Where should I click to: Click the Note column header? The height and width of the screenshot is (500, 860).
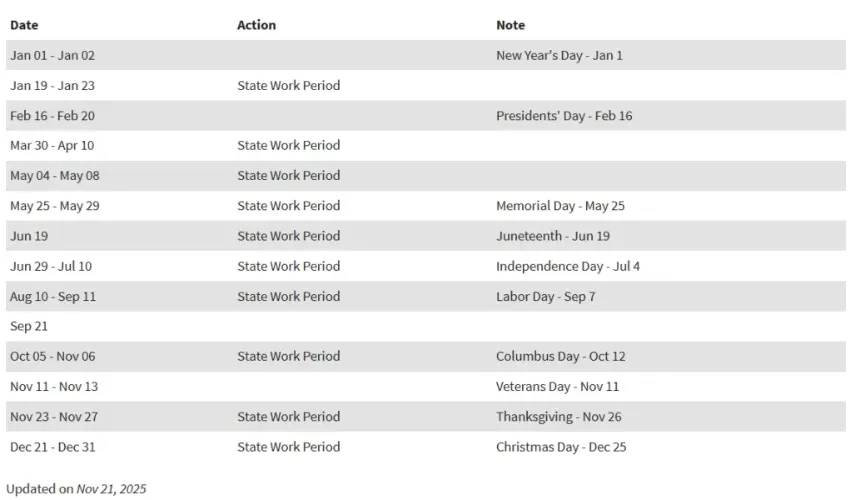pos(510,25)
